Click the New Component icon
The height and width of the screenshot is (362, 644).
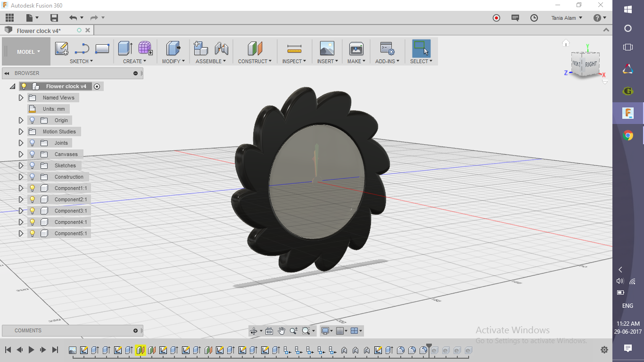[201, 48]
